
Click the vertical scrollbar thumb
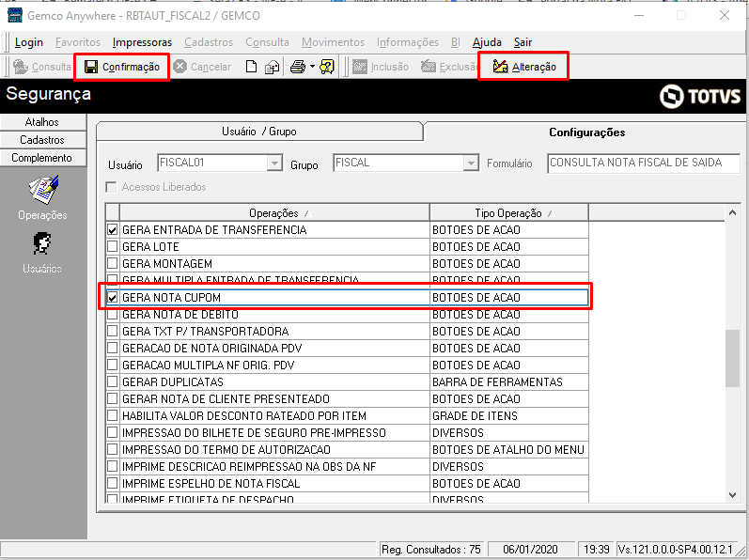click(732, 358)
